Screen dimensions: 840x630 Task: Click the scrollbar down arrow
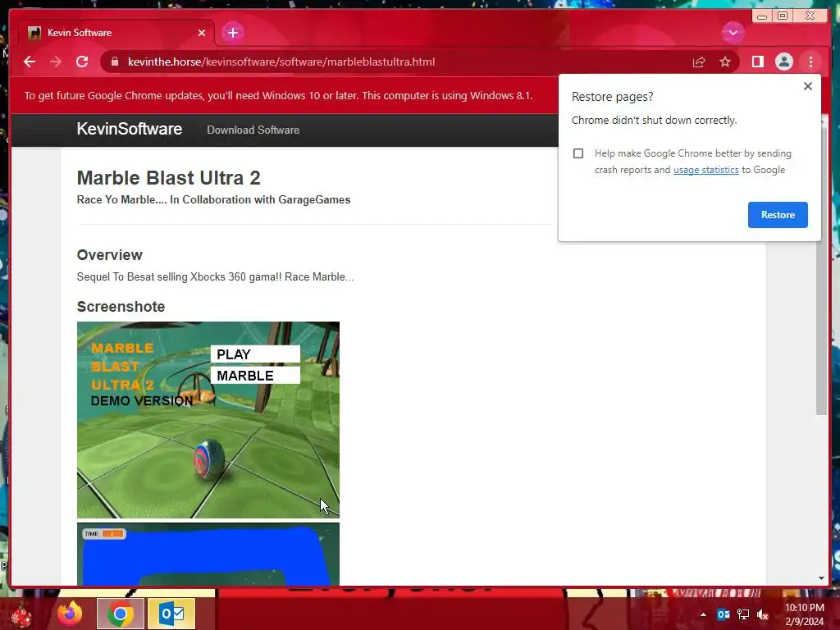821,578
